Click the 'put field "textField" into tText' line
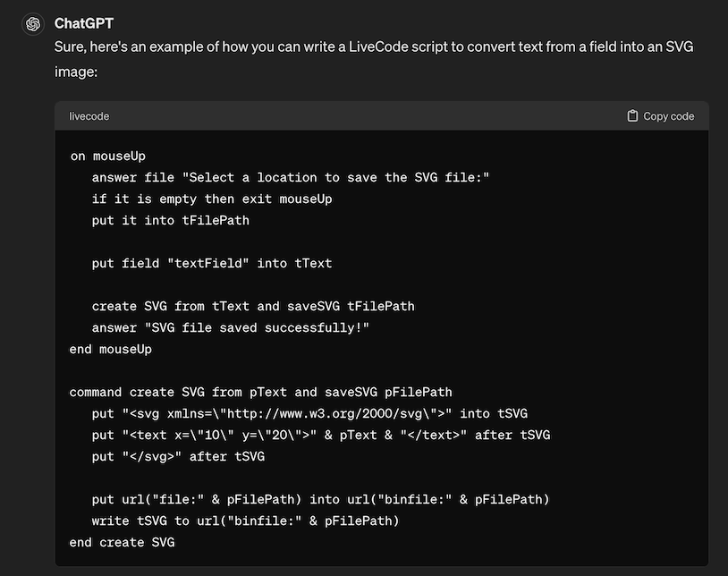728x576 pixels. pos(211,263)
